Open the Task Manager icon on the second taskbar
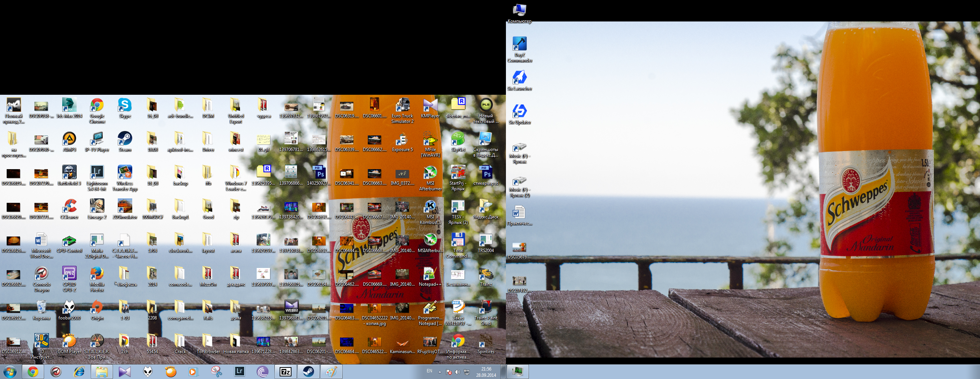This screenshot has width=980, height=379. click(517, 372)
